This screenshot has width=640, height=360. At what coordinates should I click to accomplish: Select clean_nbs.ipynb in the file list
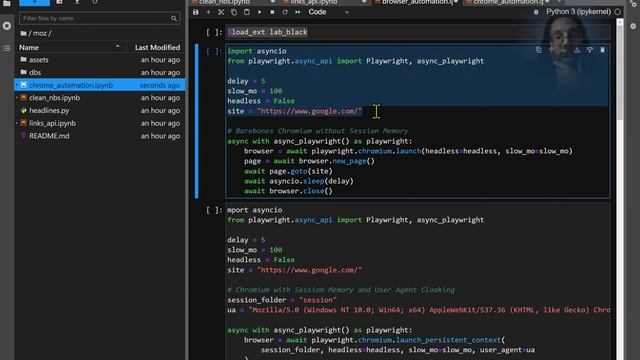click(x=100, y=98)
